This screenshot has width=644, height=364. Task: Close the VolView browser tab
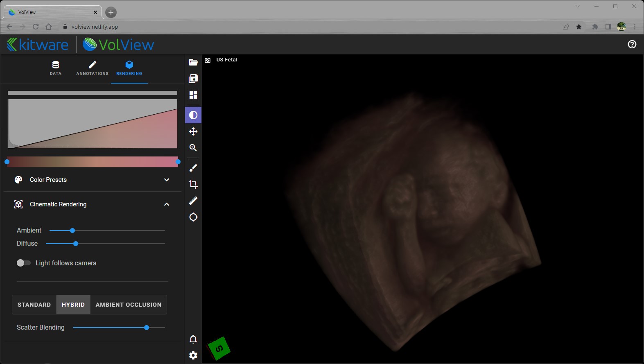[95, 12]
